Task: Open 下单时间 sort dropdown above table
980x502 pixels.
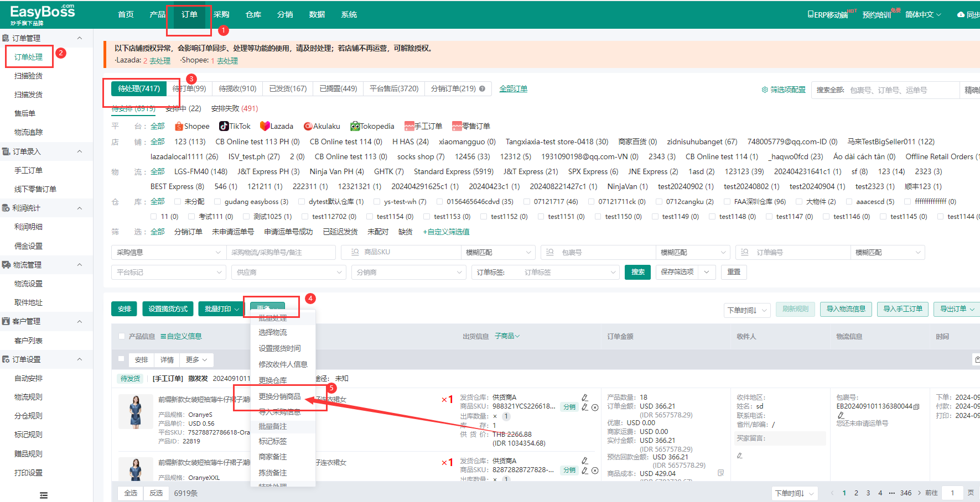Action: pos(747,310)
